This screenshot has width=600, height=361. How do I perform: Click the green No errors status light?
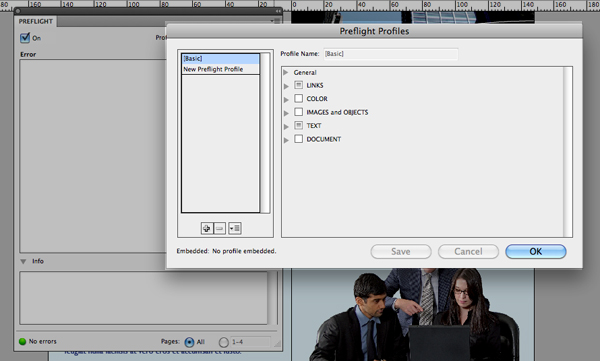coord(23,341)
